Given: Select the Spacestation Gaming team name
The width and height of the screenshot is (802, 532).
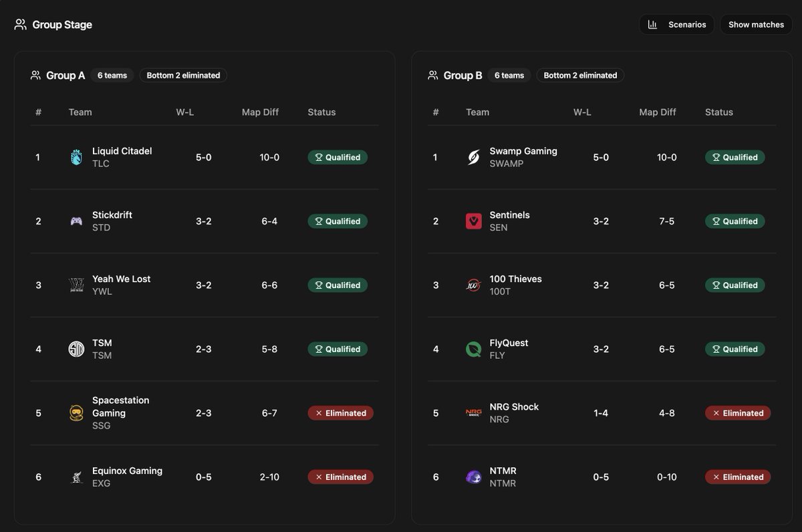Looking at the screenshot, I should point(121,406).
